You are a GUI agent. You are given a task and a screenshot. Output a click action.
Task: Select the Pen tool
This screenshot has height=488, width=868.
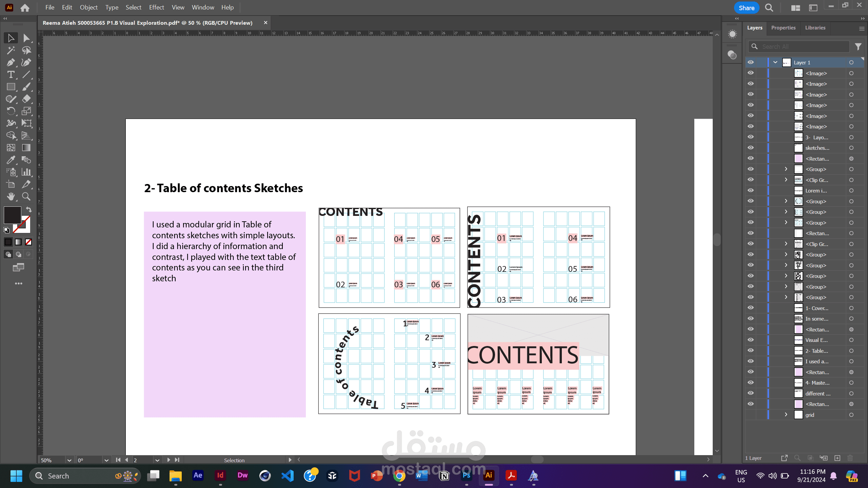tap(11, 62)
